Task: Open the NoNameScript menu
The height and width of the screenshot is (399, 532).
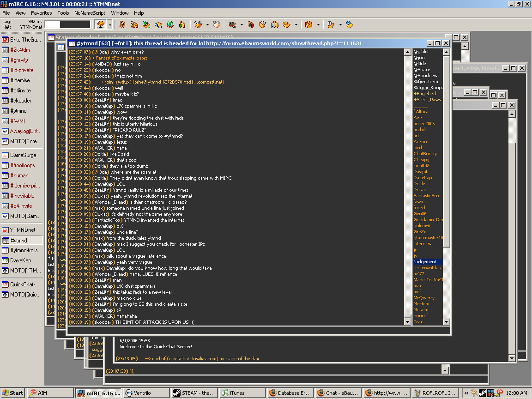Action: (90, 13)
